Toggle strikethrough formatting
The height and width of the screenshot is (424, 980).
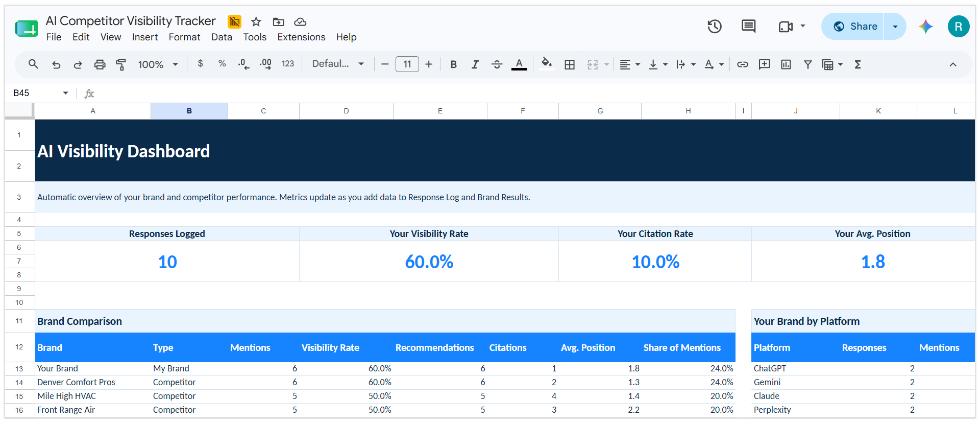coord(497,64)
